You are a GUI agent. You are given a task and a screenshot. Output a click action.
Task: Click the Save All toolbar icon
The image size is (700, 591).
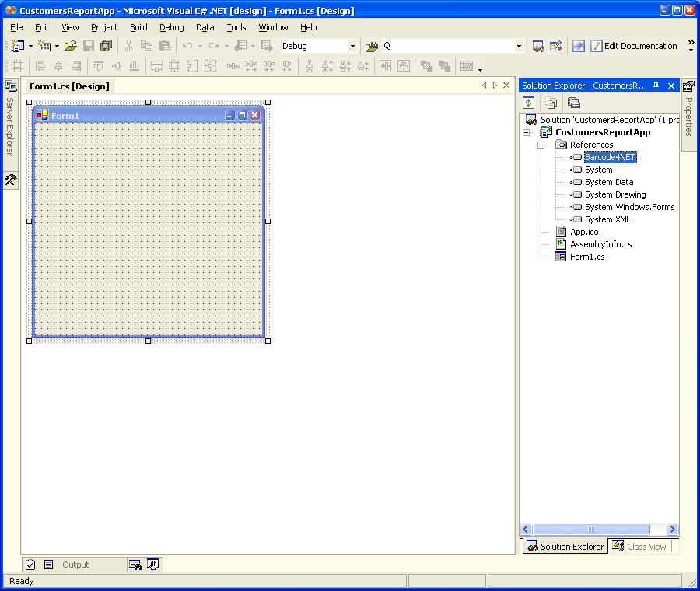(x=106, y=46)
